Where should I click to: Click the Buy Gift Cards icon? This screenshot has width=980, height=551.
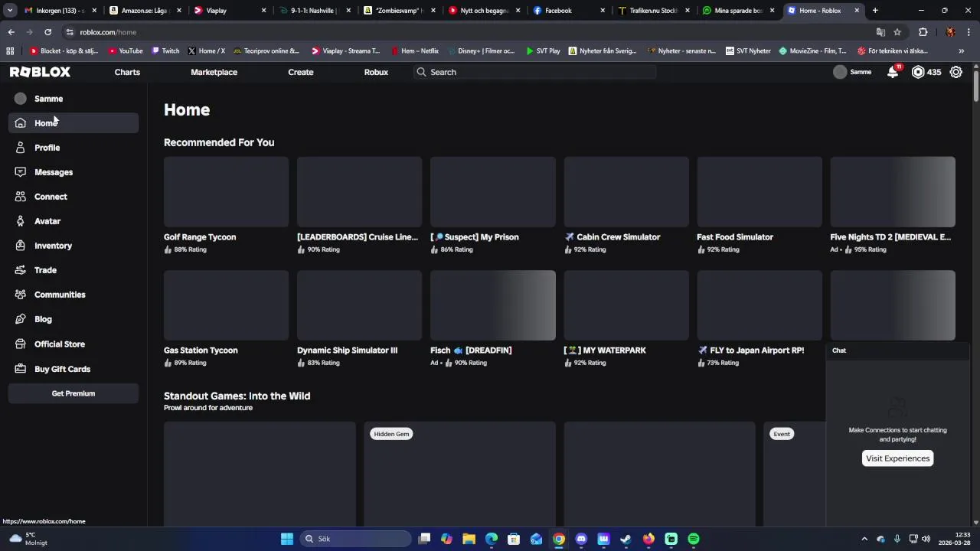click(21, 369)
